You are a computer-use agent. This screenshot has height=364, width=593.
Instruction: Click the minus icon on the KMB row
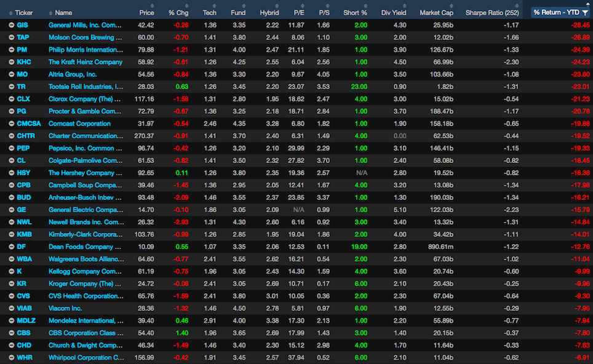pyautogui.click(x=11, y=234)
